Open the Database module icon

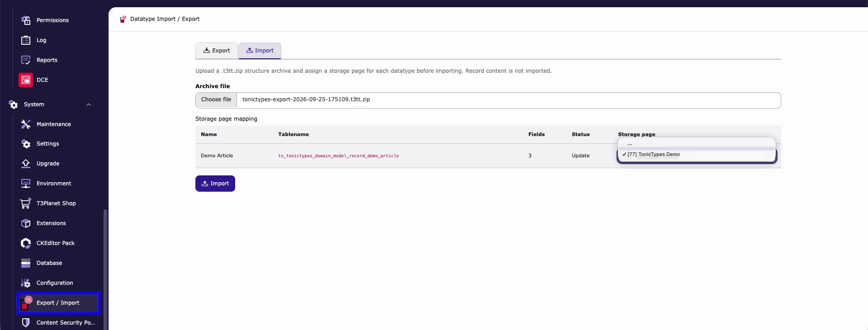pos(26,263)
